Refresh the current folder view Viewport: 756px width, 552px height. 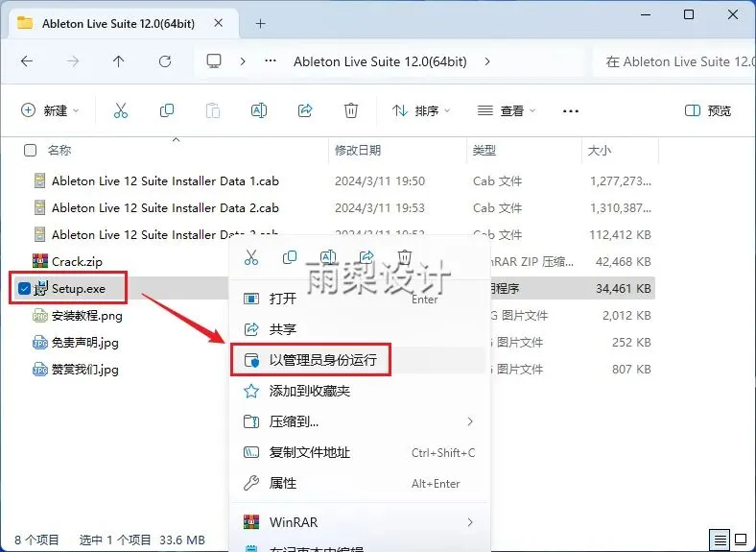point(165,61)
